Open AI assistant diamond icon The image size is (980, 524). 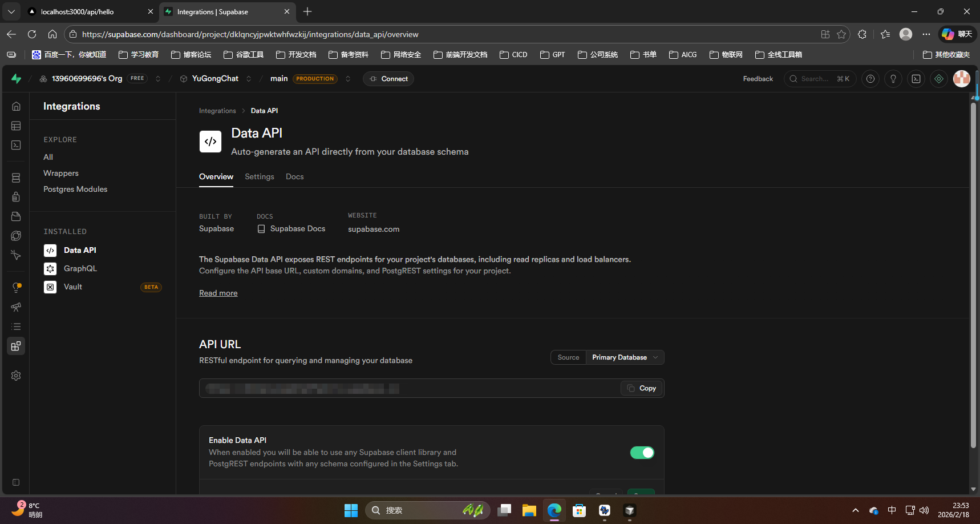pos(939,79)
